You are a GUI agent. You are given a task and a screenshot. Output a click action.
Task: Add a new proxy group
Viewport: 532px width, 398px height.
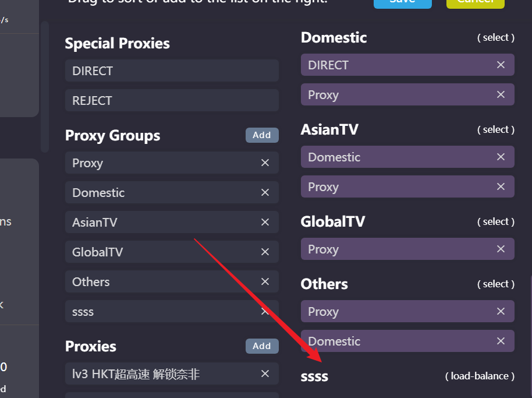click(x=262, y=135)
